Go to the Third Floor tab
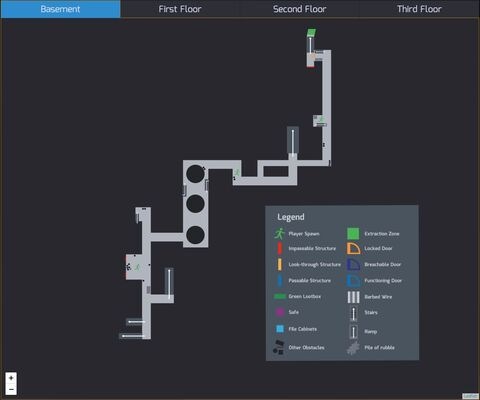 point(419,9)
